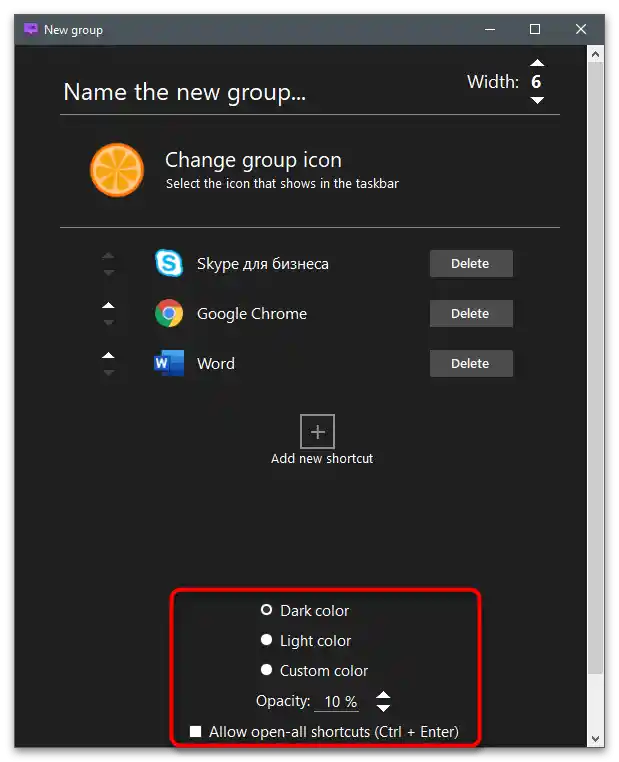Screen dimensions: 619x762
Task: Move Google Chrome down in the list
Action: pyautogui.click(x=108, y=322)
